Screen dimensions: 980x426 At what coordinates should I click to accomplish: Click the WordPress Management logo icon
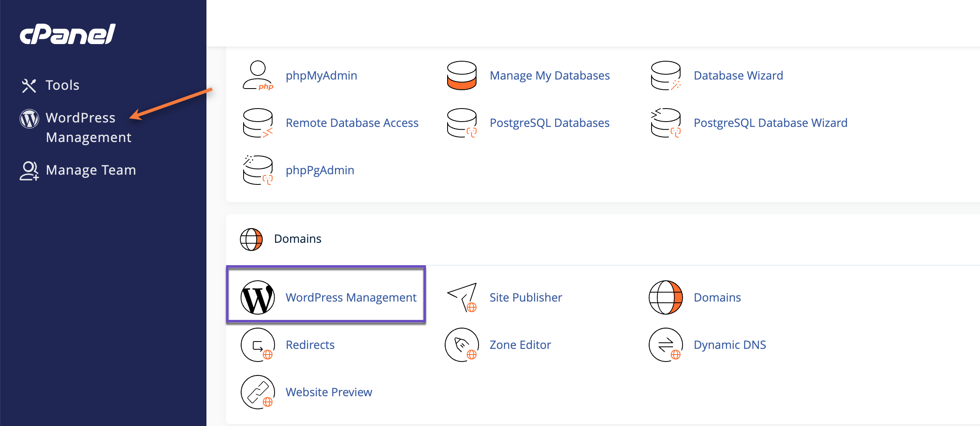point(258,297)
